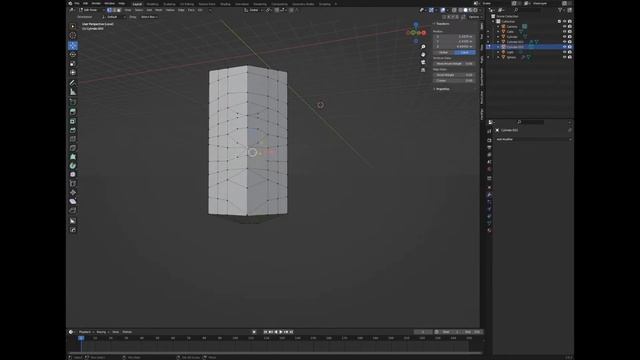Switch perspective/orthographic grid icon
This screenshot has width=640, height=360.
pos(423,70)
